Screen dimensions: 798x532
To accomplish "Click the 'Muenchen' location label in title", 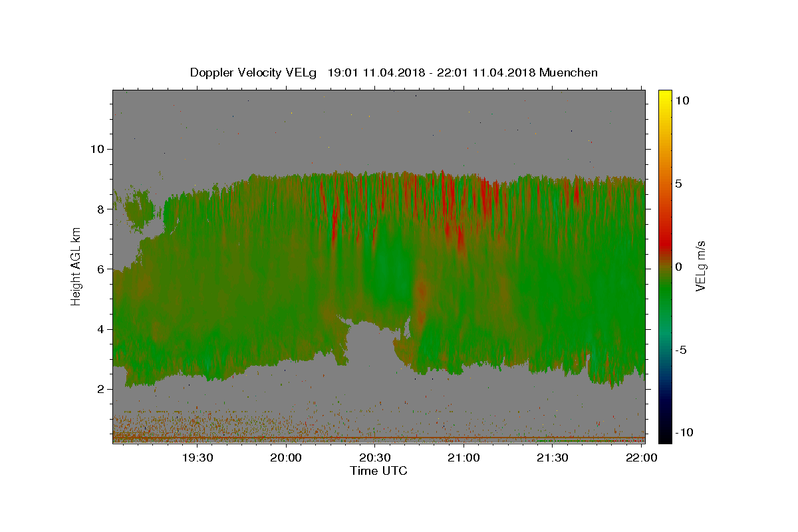I will (568, 72).
